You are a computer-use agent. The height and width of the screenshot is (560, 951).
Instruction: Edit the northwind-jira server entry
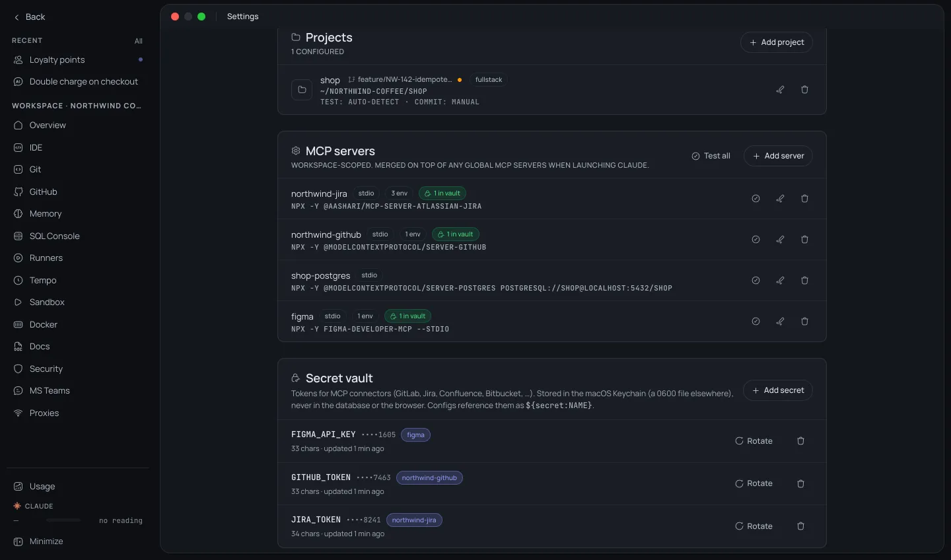(780, 199)
